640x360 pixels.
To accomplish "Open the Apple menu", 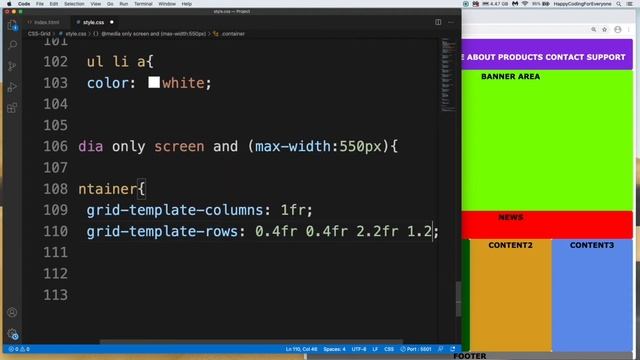I will click(x=9, y=4).
